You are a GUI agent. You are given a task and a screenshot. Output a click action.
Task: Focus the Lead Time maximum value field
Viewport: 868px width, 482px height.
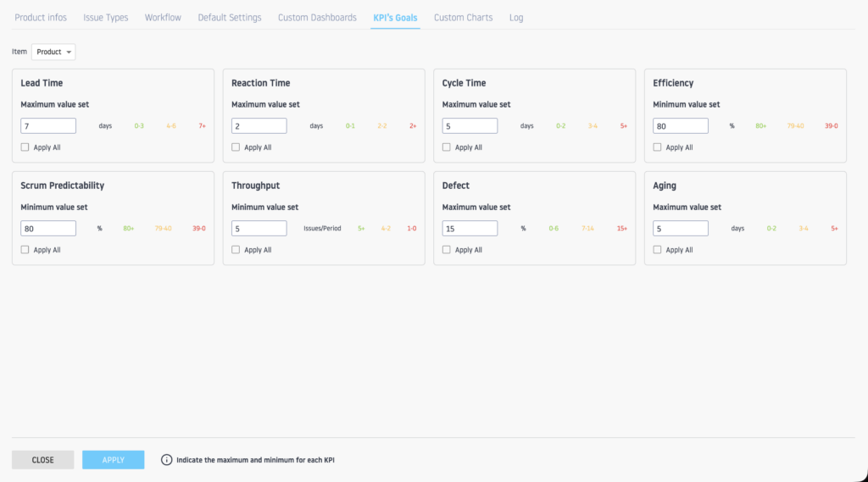[x=48, y=126]
